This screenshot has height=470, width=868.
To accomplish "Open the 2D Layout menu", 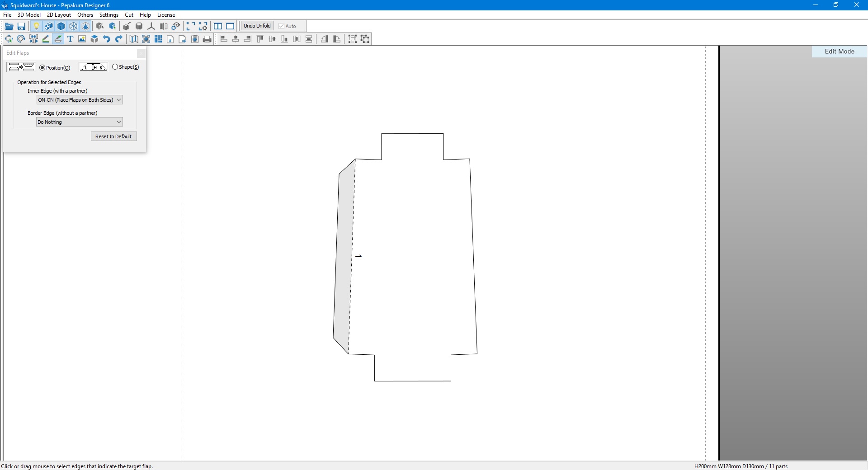I will [59, 15].
